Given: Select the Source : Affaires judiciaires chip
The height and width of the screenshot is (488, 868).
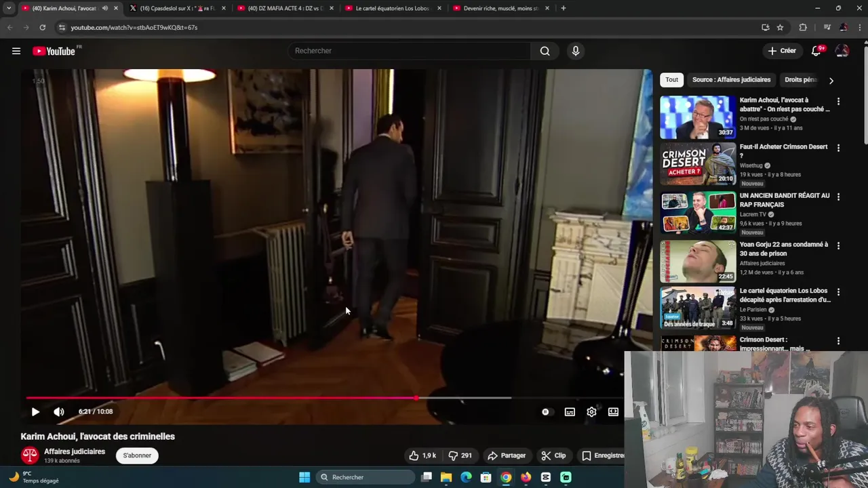Looking at the screenshot, I should (x=731, y=79).
